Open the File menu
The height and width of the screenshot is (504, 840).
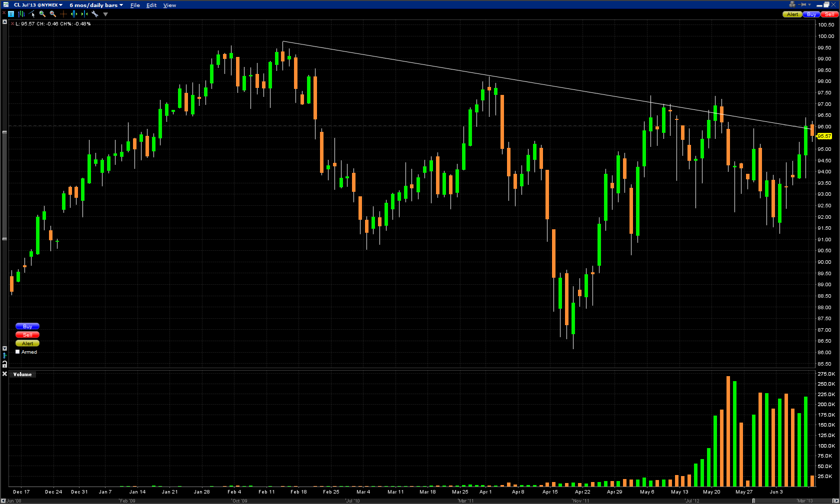tap(135, 5)
